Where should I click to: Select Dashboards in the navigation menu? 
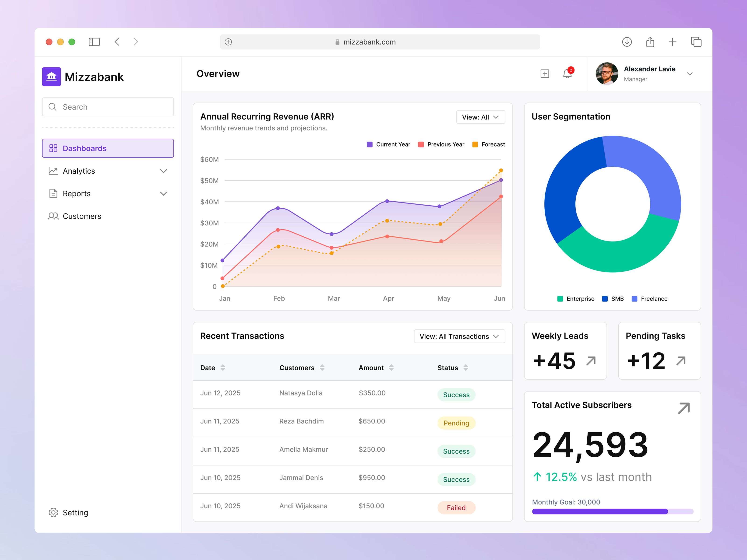(x=85, y=148)
